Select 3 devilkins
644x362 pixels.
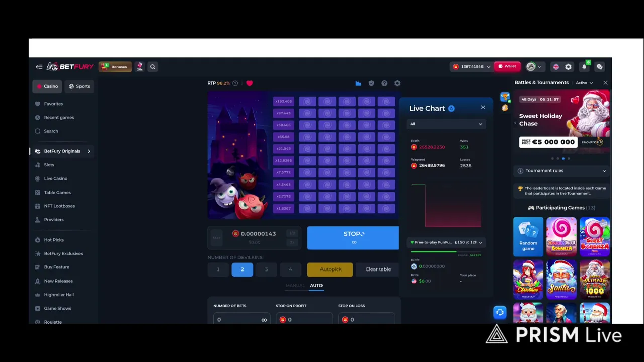click(266, 269)
